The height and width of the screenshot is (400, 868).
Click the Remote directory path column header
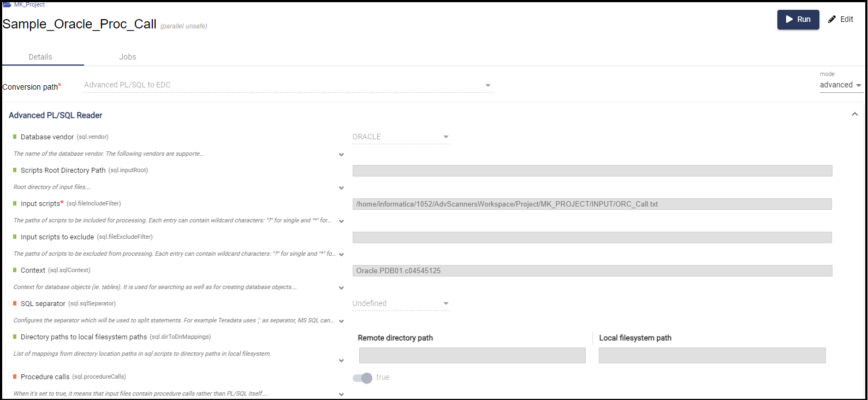click(395, 338)
